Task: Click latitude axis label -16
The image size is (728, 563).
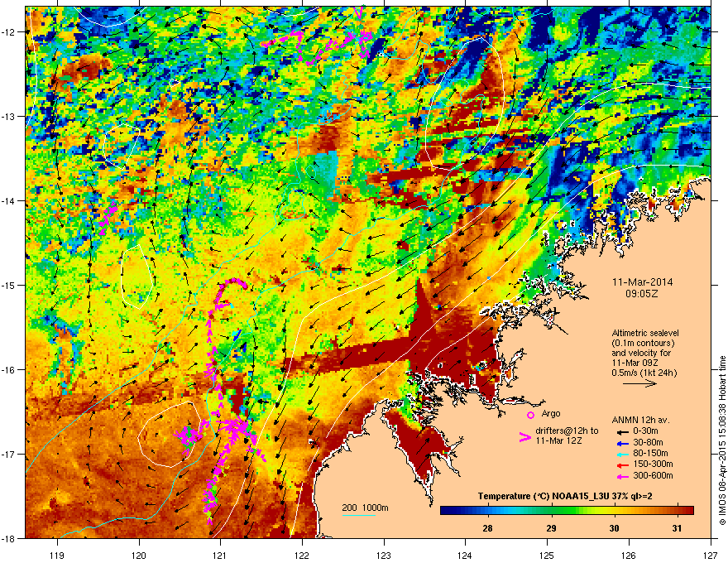Action: point(9,370)
